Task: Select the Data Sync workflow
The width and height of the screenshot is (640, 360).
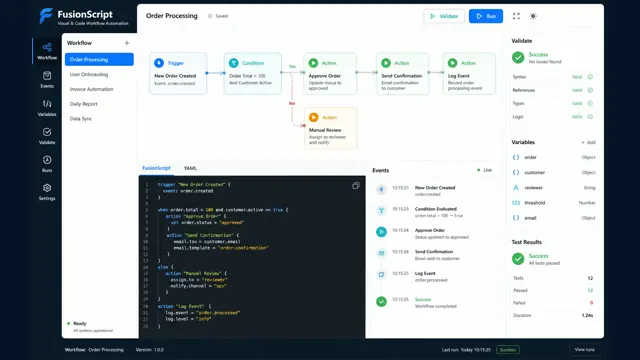Action: point(81,118)
